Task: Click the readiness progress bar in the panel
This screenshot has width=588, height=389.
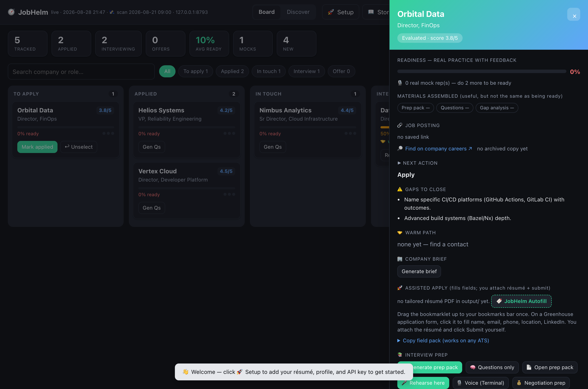Action: 482,72
